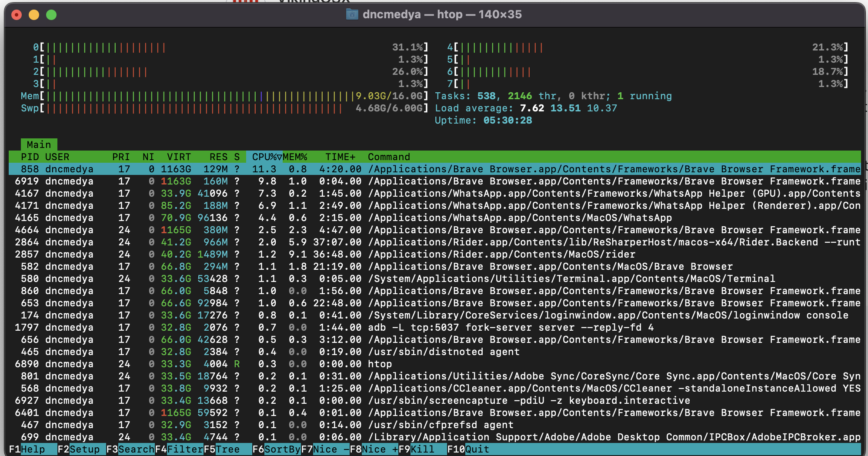The height and width of the screenshot is (456, 868).
Task: Click the green zoom window button
Action: (51, 15)
